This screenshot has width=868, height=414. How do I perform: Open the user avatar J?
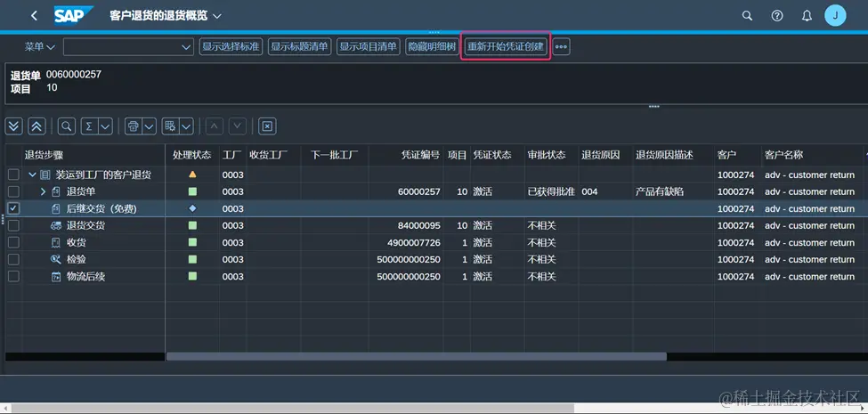835,15
